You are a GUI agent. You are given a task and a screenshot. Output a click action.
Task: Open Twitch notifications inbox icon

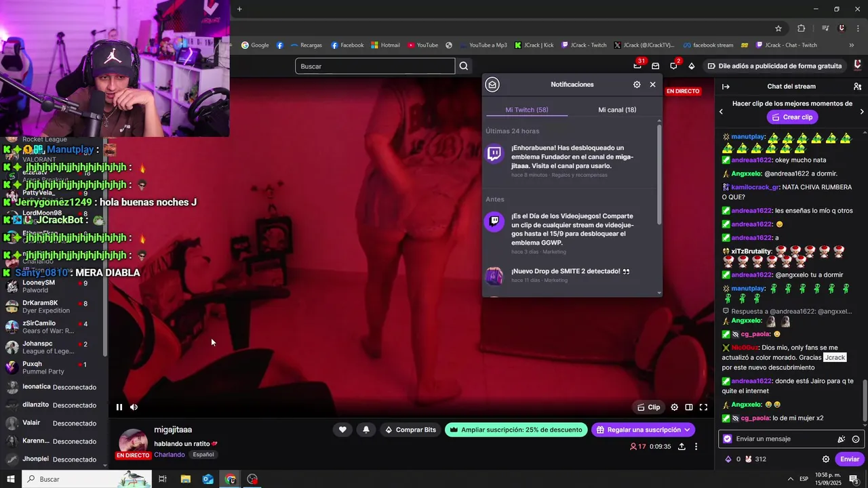tap(656, 66)
